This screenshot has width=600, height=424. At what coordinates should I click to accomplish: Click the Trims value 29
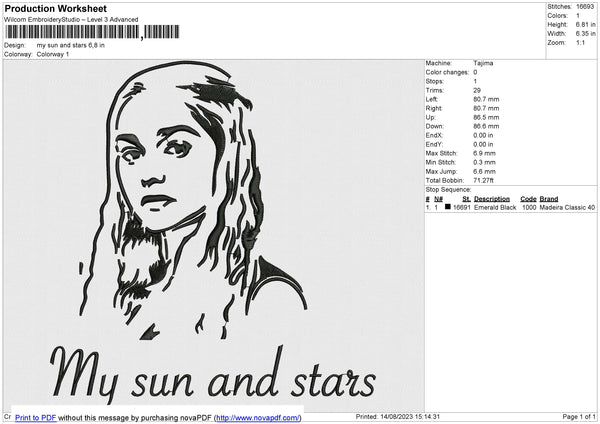click(x=477, y=90)
